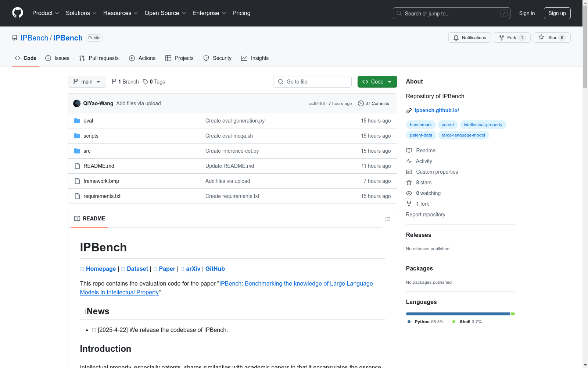
Task: Expand the Solutions menu
Action: tap(81, 13)
